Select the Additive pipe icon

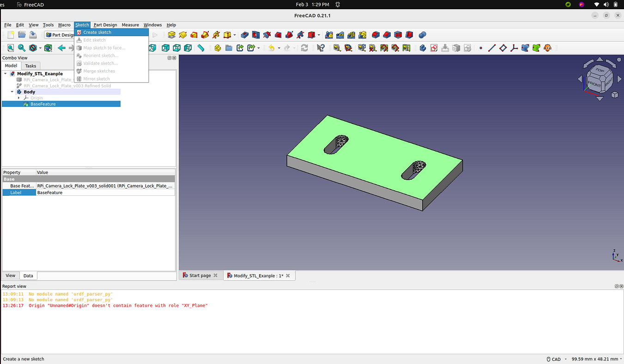pyautogui.click(x=205, y=35)
